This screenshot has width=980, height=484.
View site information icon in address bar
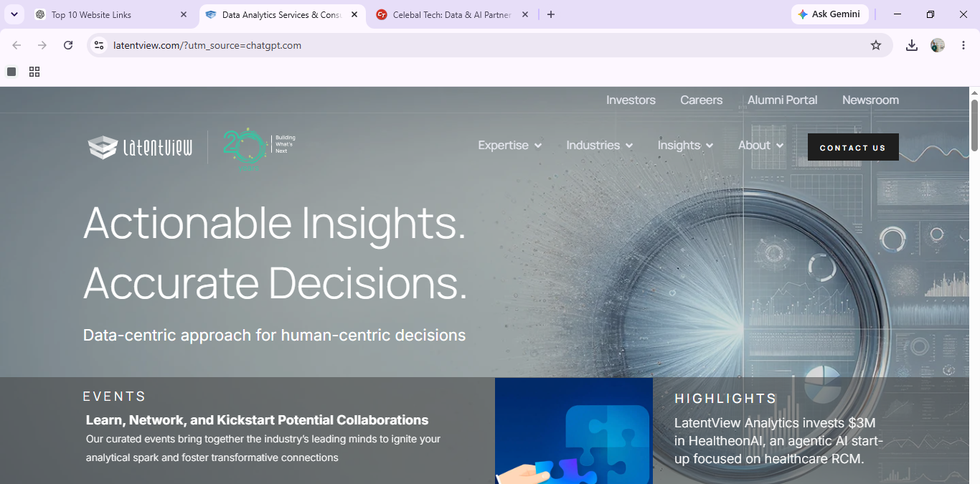click(99, 45)
